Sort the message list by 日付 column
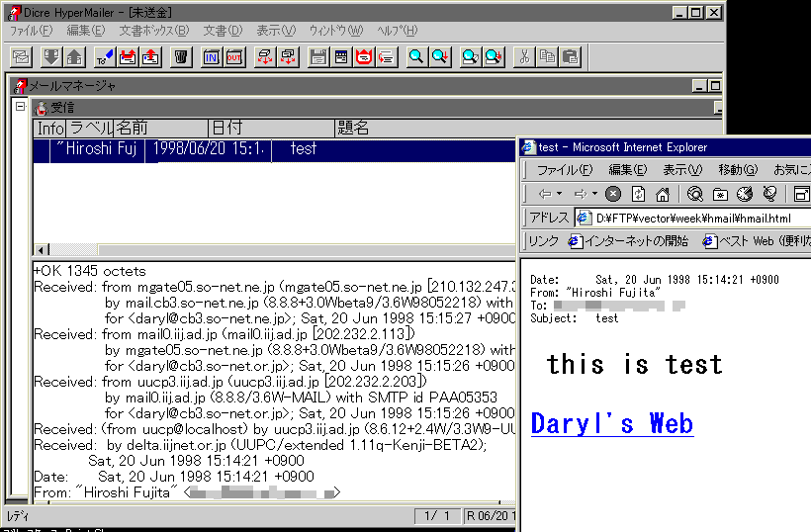Image resolution: width=811 pixels, height=532 pixels. (x=272, y=128)
